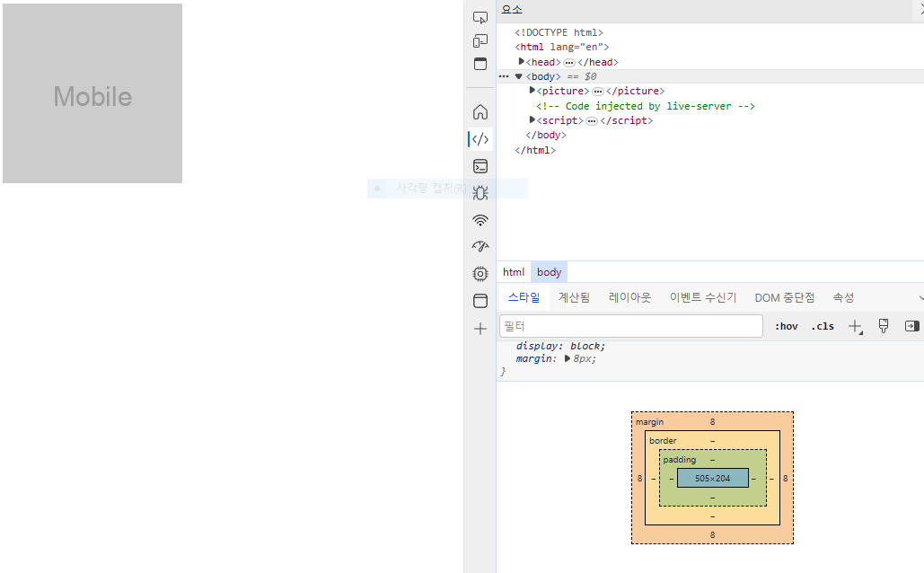Open the Sources bug icon
The width and height of the screenshot is (924, 573).
click(480, 193)
